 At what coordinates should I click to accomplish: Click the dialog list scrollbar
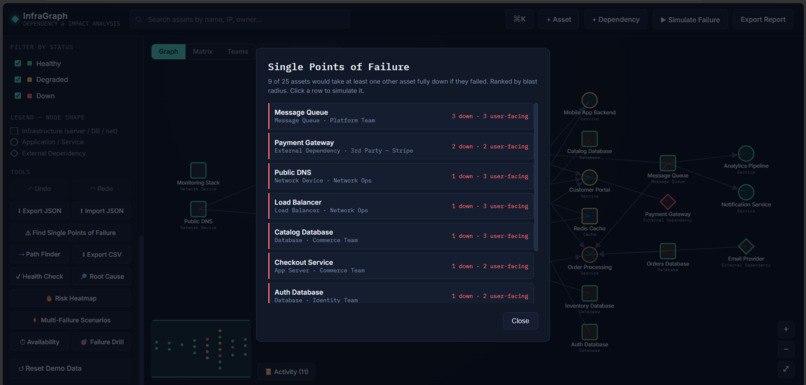(x=536, y=177)
